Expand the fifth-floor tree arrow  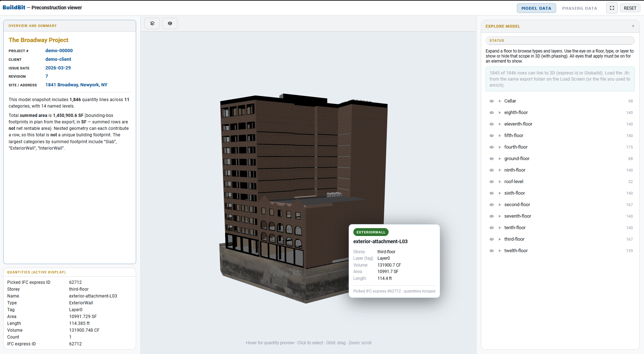[x=500, y=136]
